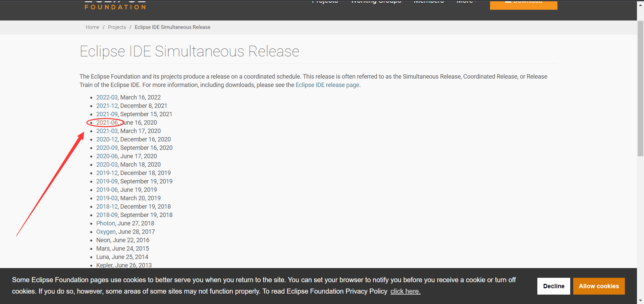644x304 pixels.
Task: Open the 2019-12 release link
Action: pos(107,173)
